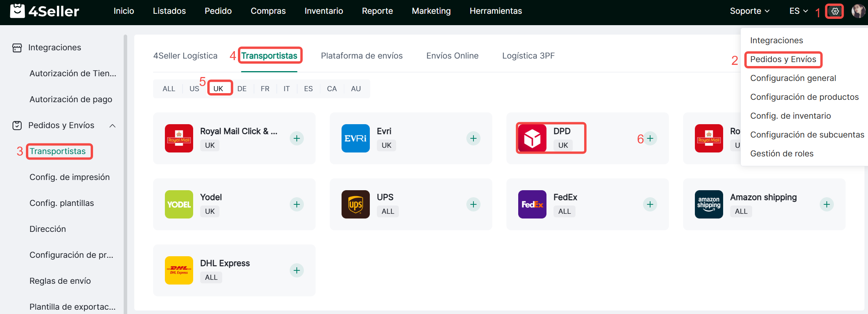
Task: Click the 4Seller logo
Action: coord(44,11)
